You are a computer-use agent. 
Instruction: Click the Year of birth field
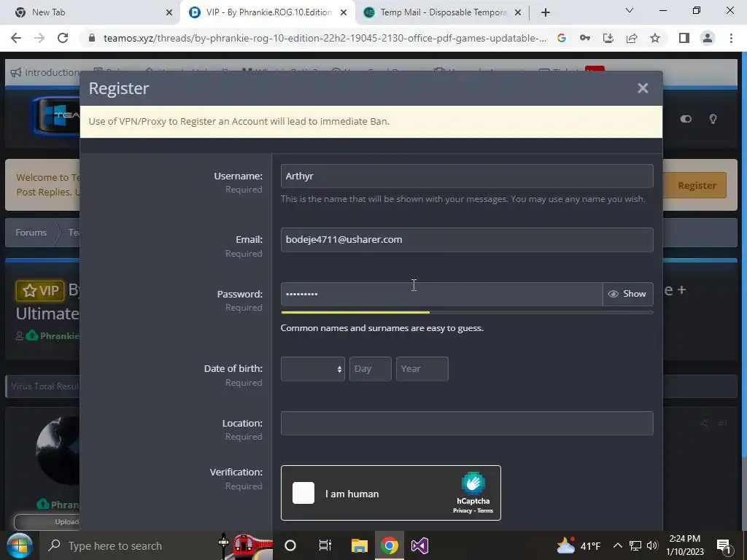(422, 369)
